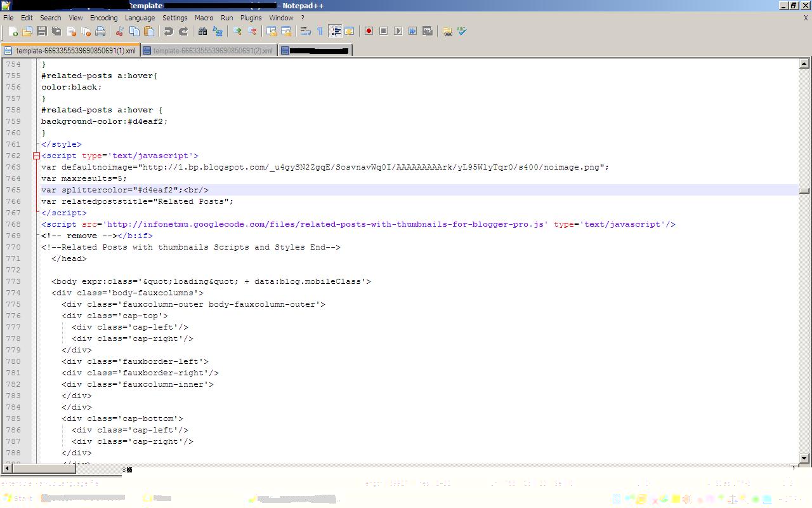Click the vertical scrollbar down arrow

point(804,458)
